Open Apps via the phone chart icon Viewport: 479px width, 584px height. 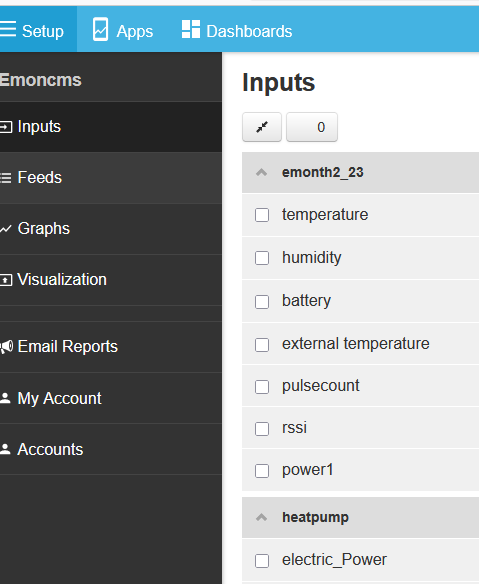click(100, 29)
